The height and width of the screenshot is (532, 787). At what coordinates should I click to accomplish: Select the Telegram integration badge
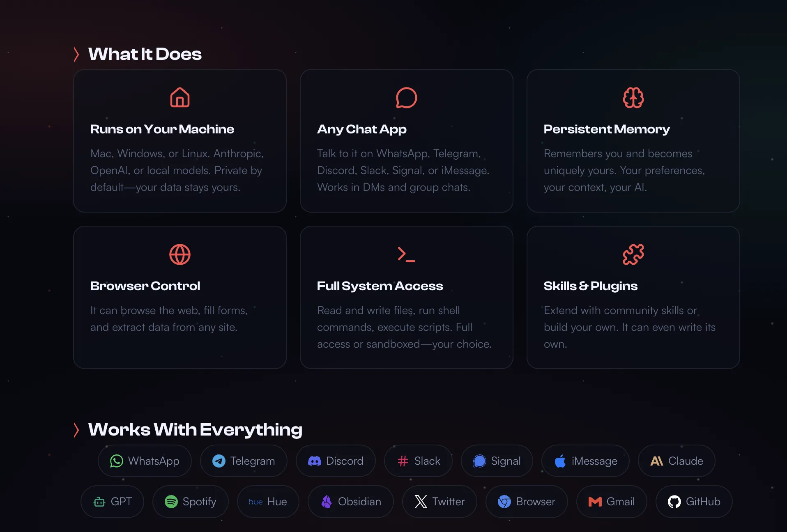(244, 461)
